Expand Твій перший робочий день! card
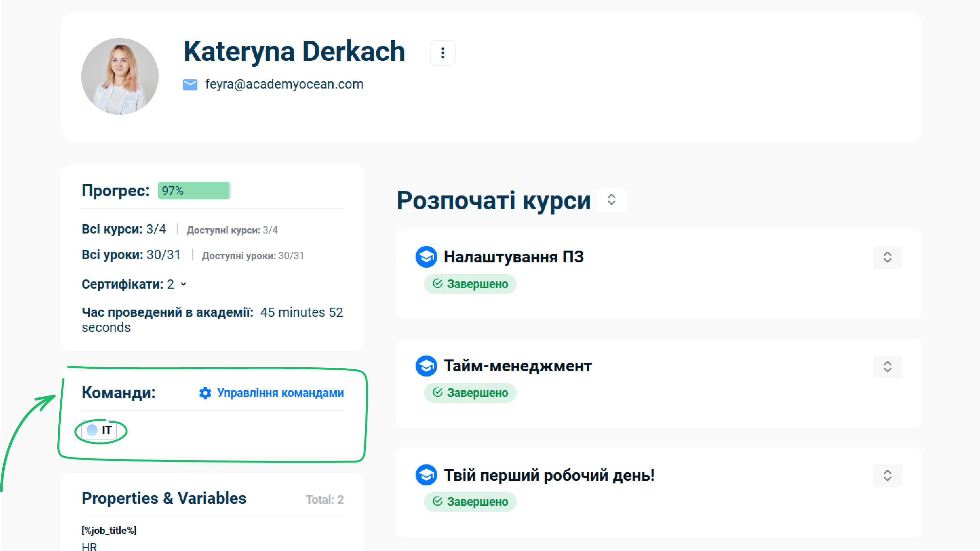 coord(887,476)
